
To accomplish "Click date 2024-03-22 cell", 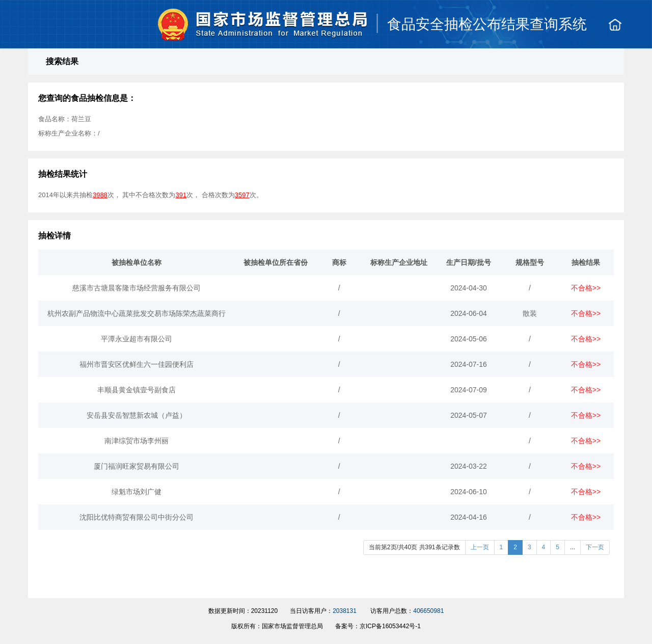I will click(469, 466).
